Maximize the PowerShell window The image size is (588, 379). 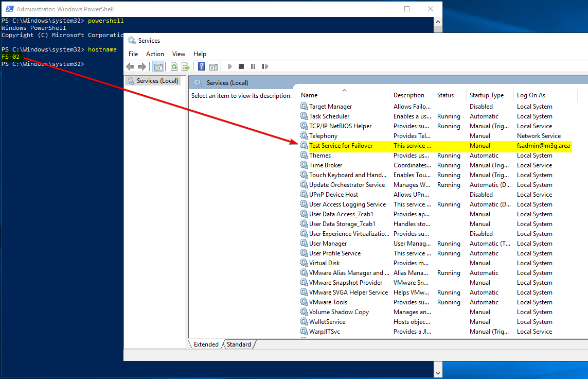pyautogui.click(x=407, y=9)
